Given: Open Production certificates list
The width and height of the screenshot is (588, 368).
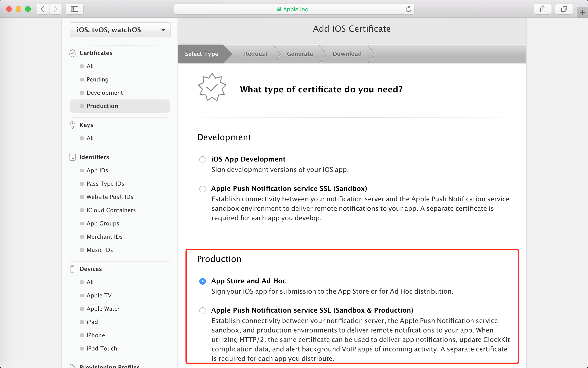Looking at the screenshot, I should (120, 106).
